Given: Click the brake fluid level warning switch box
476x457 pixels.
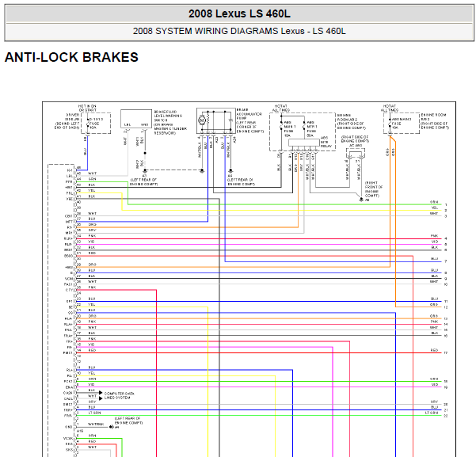Looking at the screenshot, I should point(136,119).
